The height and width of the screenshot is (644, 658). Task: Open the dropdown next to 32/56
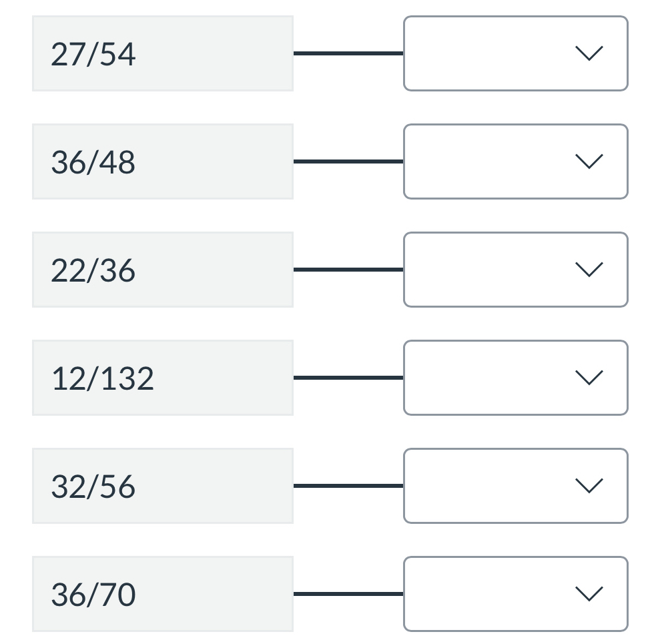pos(515,485)
